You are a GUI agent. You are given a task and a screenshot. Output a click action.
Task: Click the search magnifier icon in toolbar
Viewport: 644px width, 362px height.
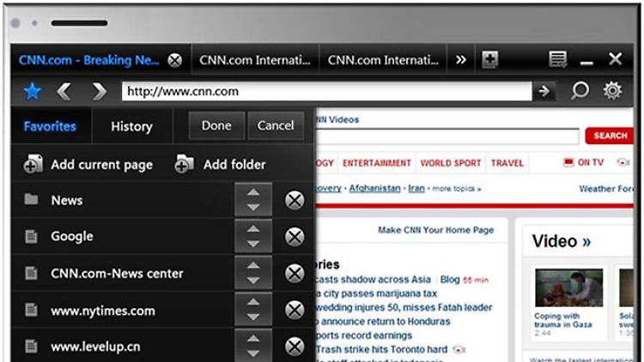(x=580, y=91)
